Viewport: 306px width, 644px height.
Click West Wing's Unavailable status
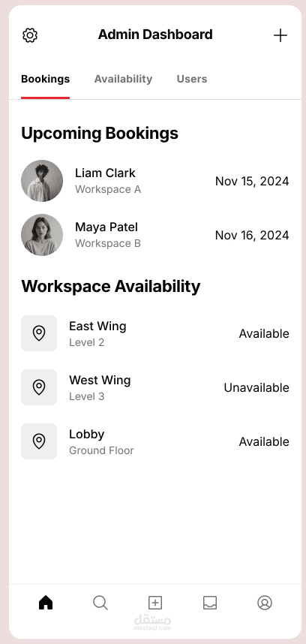256,387
